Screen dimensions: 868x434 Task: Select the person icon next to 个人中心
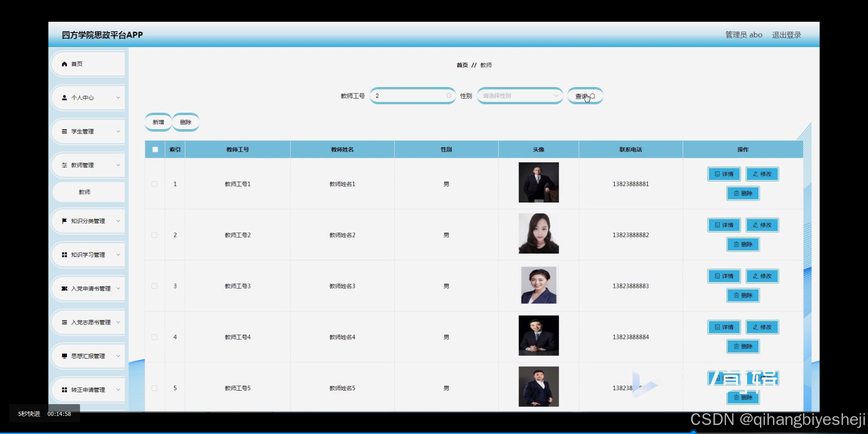(x=64, y=98)
